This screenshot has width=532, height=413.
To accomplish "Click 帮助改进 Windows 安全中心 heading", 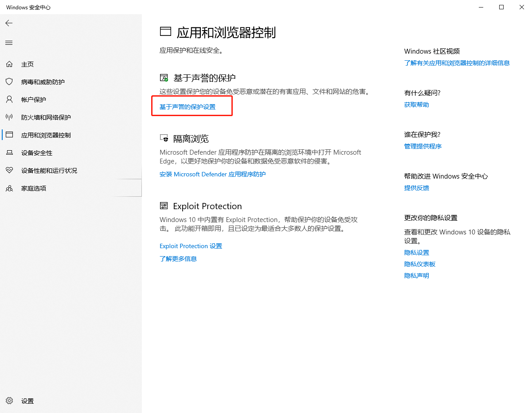I will (x=446, y=176).
